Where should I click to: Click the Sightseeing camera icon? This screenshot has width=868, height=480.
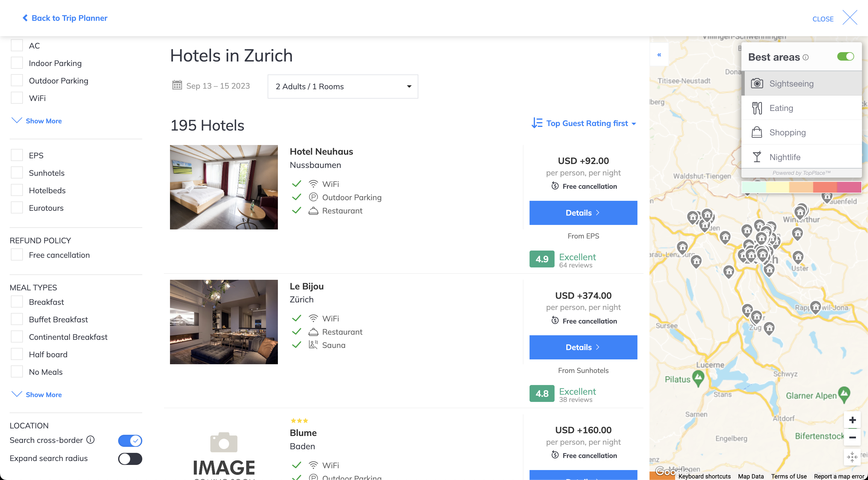tap(757, 83)
